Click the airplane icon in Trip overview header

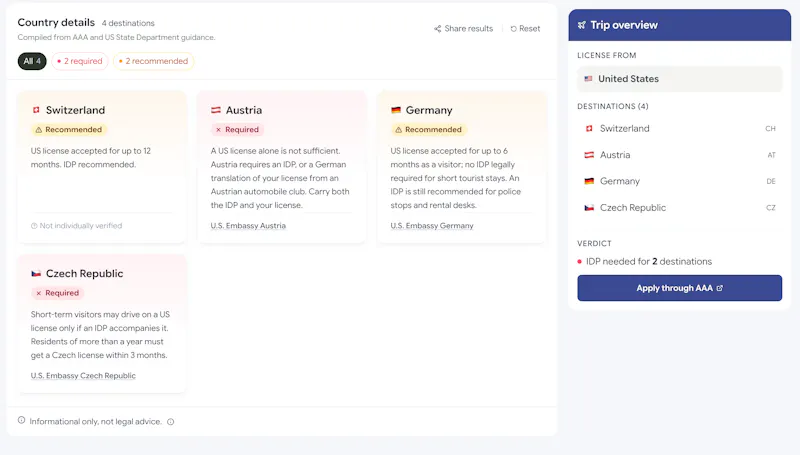tap(582, 25)
